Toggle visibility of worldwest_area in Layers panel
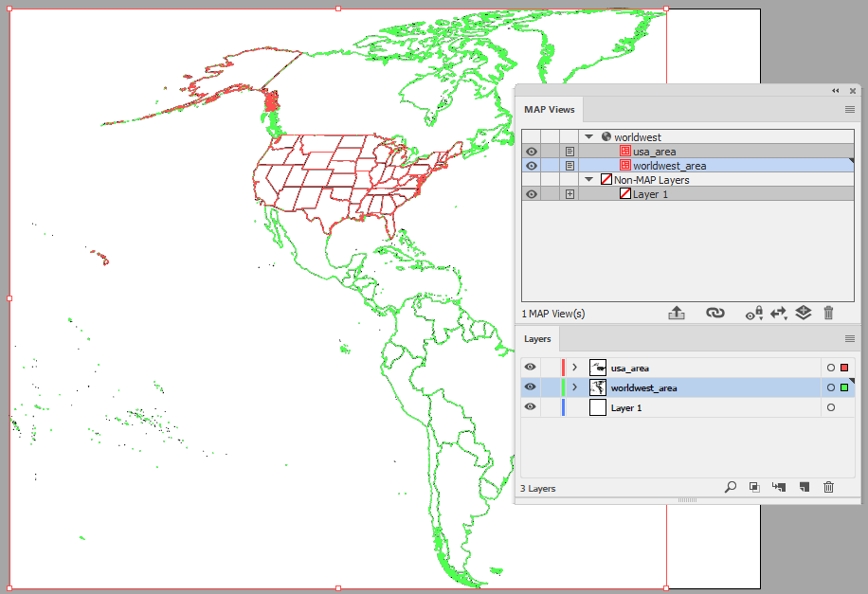Viewport: 868px width, 594px height. (x=531, y=387)
